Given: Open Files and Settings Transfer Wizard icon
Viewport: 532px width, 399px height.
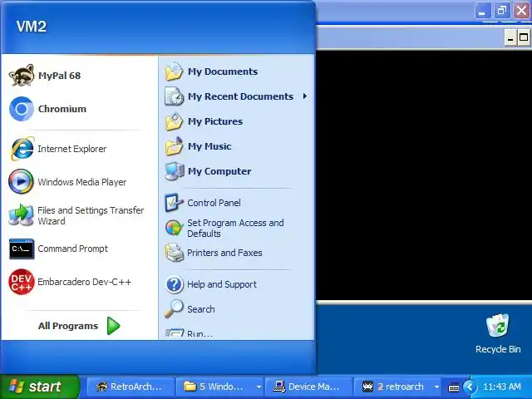Looking at the screenshot, I should click(x=21, y=215).
